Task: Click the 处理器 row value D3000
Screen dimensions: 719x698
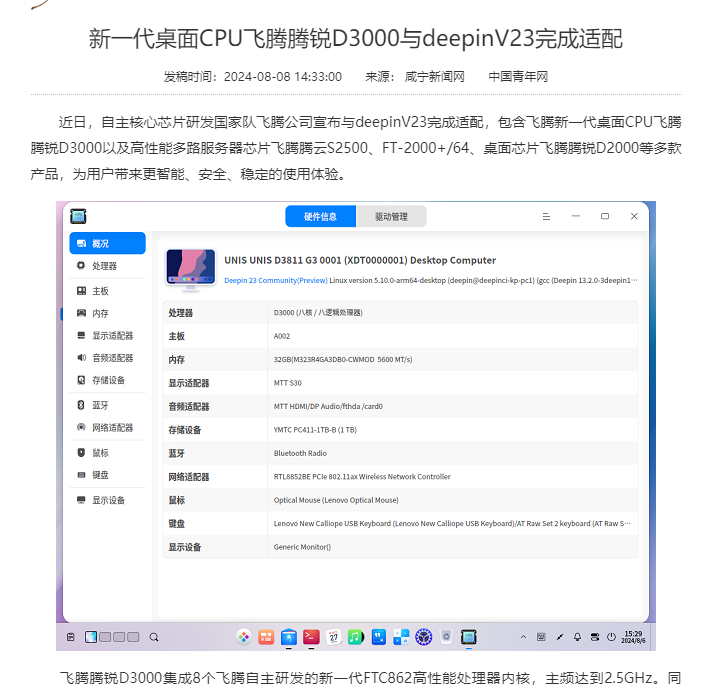Action: tap(318, 313)
